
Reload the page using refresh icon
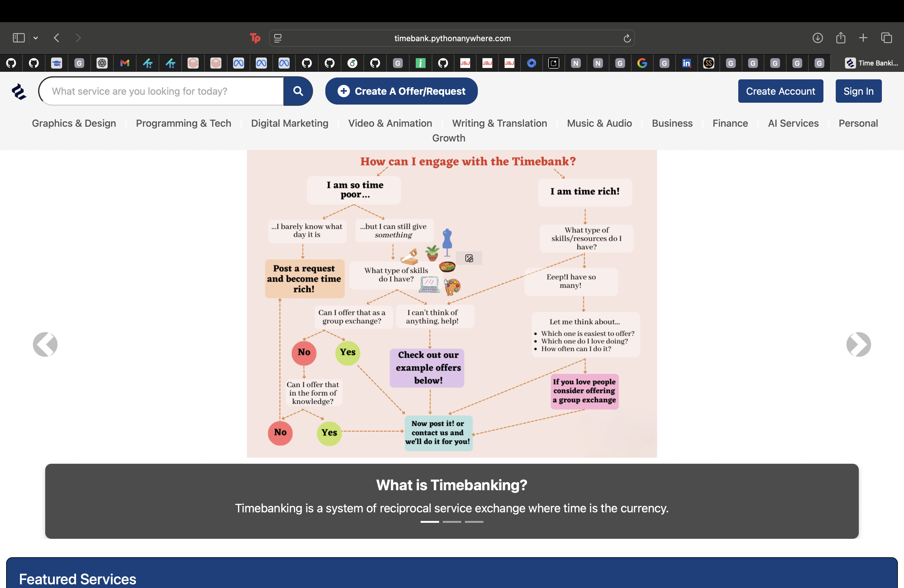click(x=627, y=38)
